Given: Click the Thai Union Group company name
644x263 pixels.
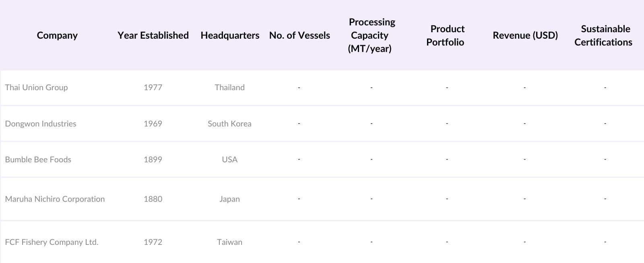Looking at the screenshot, I should point(36,87).
